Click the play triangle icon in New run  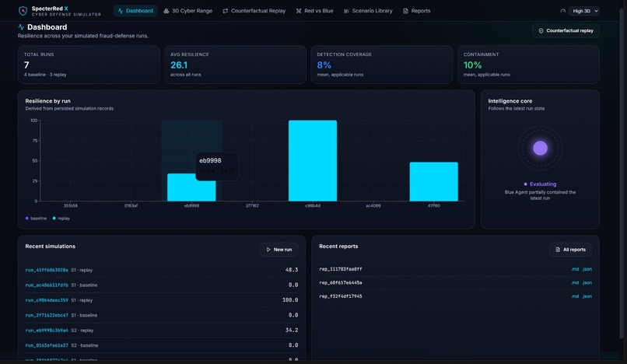[x=268, y=250]
